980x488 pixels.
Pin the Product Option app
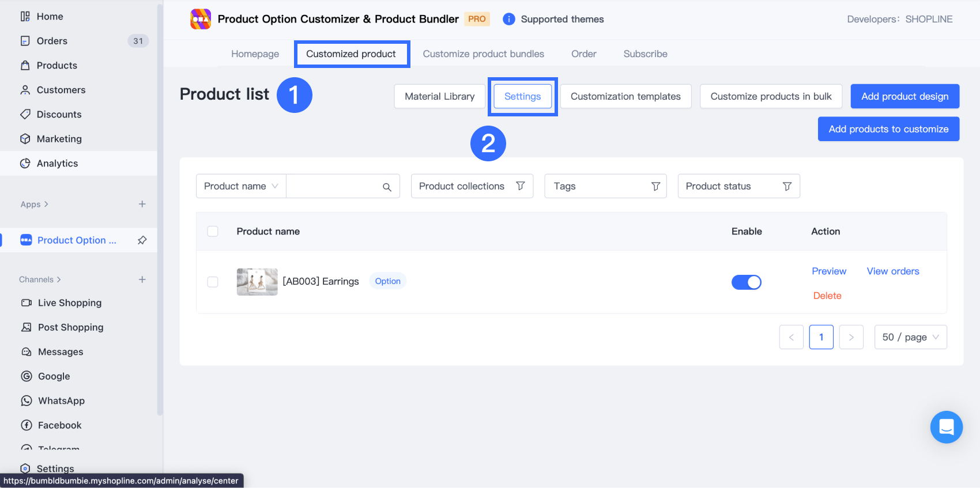(142, 240)
